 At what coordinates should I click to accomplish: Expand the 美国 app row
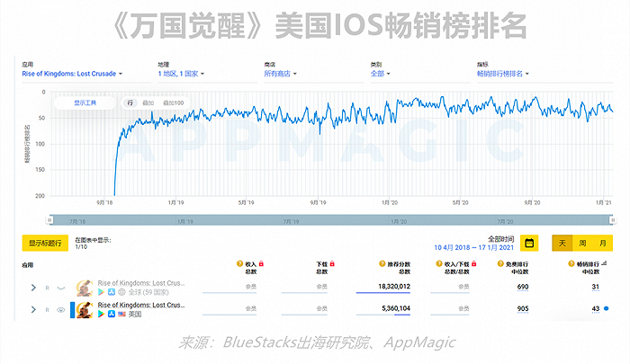(33, 310)
